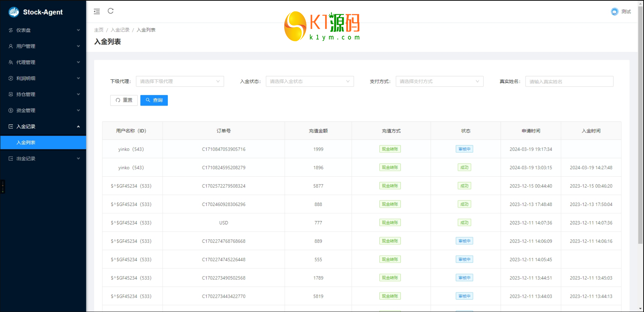Open the 下级代理 dropdown
644x312 pixels.
(x=180, y=82)
